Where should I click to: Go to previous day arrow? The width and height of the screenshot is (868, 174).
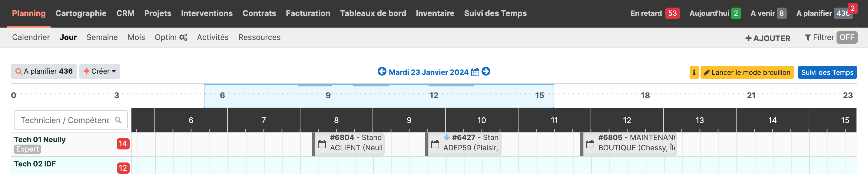coord(382,72)
